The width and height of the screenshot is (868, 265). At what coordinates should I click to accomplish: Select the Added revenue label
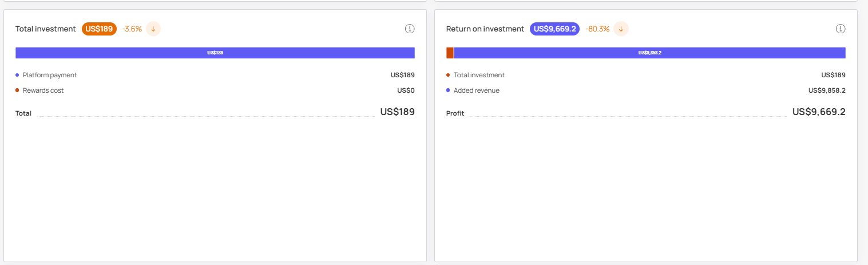(477, 90)
